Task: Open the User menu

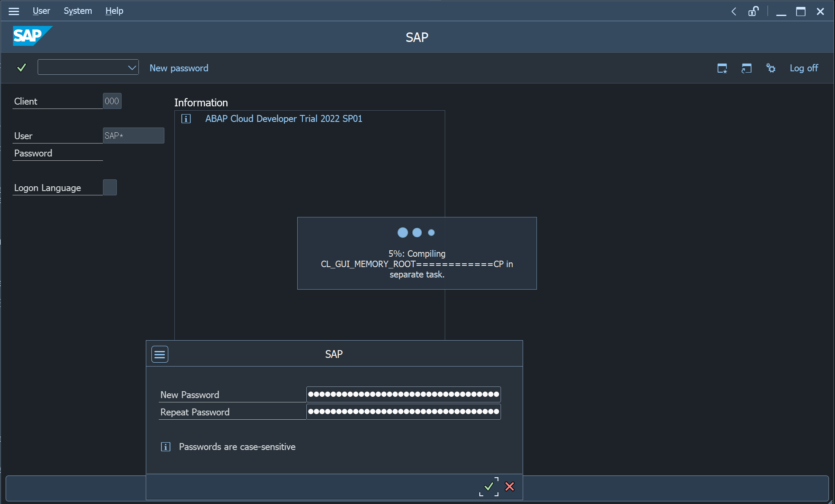Action: click(x=41, y=11)
